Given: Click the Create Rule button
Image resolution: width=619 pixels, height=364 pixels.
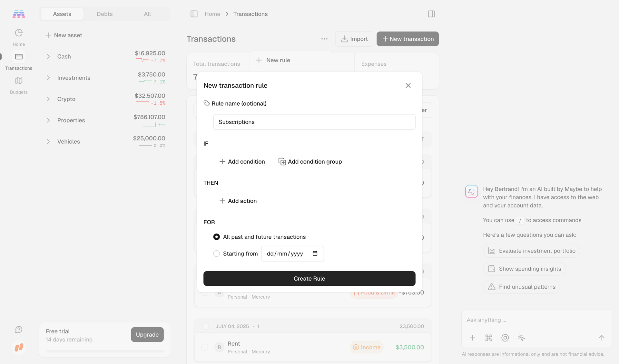Looking at the screenshot, I should pyautogui.click(x=309, y=278).
